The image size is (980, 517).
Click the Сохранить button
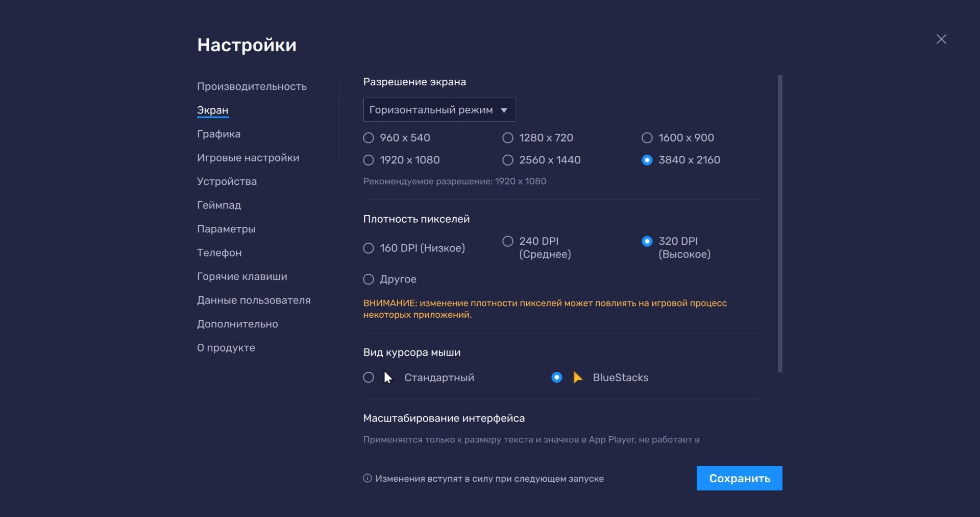739,478
